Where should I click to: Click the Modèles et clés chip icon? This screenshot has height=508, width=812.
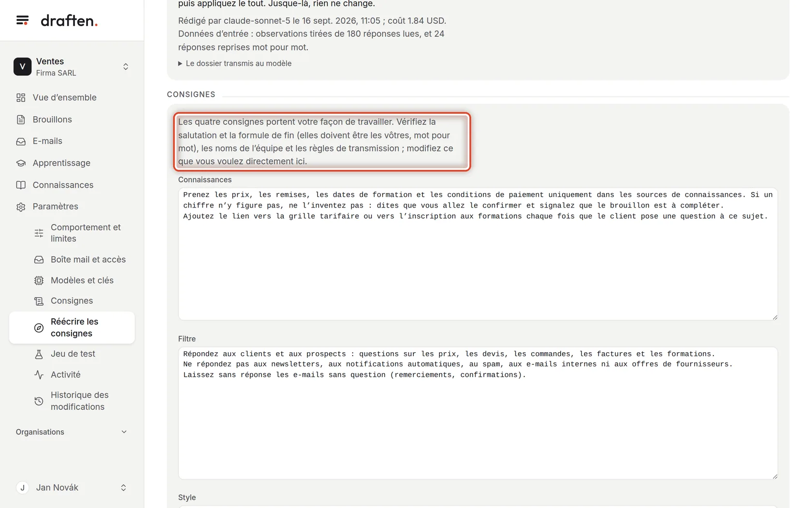[x=39, y=281]
